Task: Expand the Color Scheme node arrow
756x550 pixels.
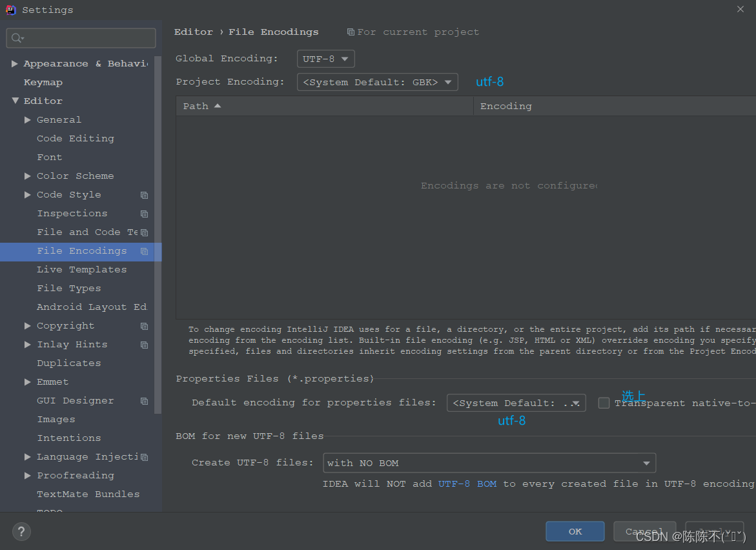Action: pos(28,176)
